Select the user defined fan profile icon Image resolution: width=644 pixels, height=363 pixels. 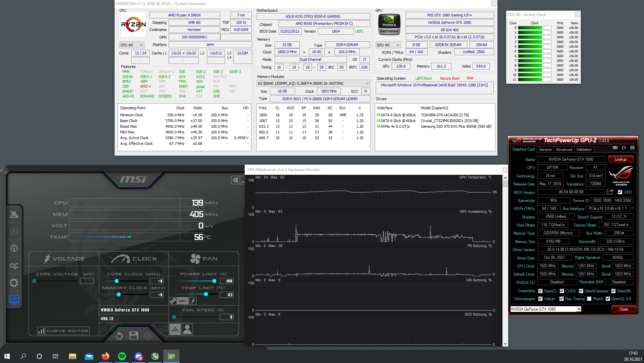[187, 329]
